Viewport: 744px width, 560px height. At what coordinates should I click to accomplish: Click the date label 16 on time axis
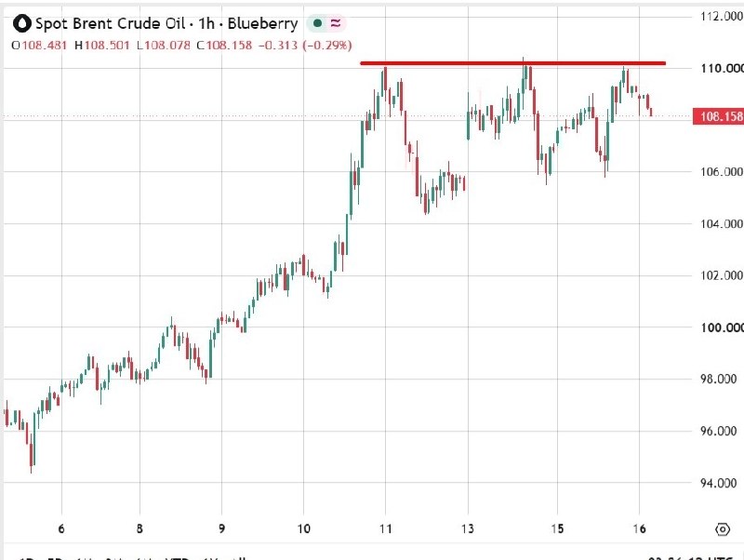tap(639, 528)
